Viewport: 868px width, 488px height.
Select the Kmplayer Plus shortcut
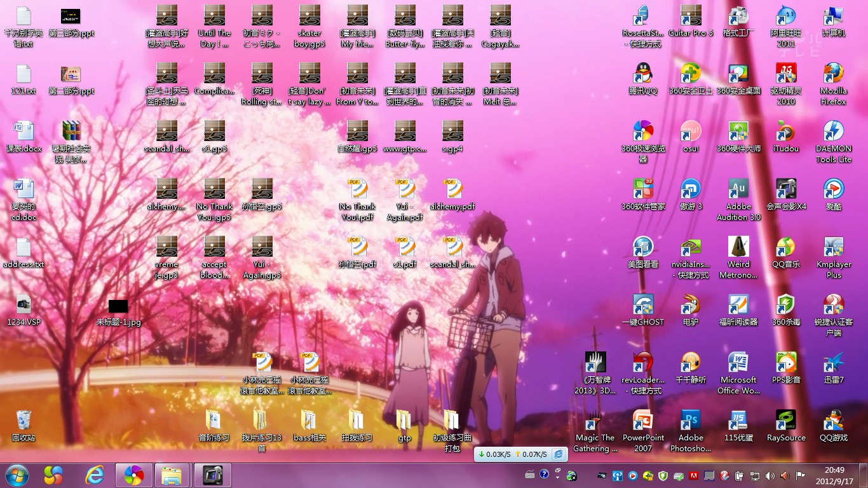[833, 247]
